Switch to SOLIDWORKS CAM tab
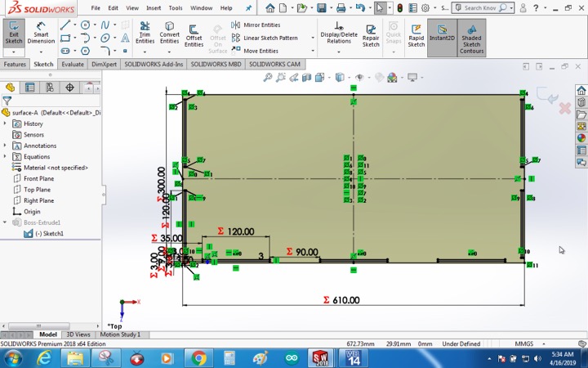Image resolution: width=588 pixels, height=368 pixels. 274,65
